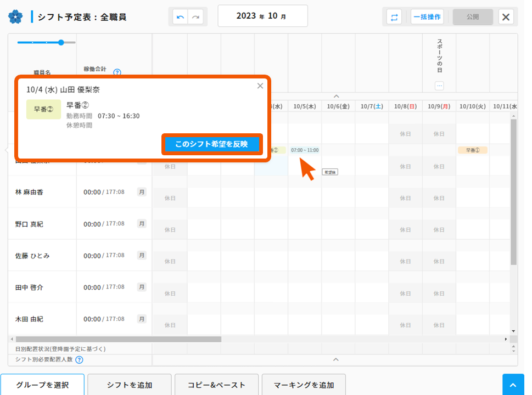Click the 一括操作 button
The image size is (532, 395).
click(x=427, y=17)
